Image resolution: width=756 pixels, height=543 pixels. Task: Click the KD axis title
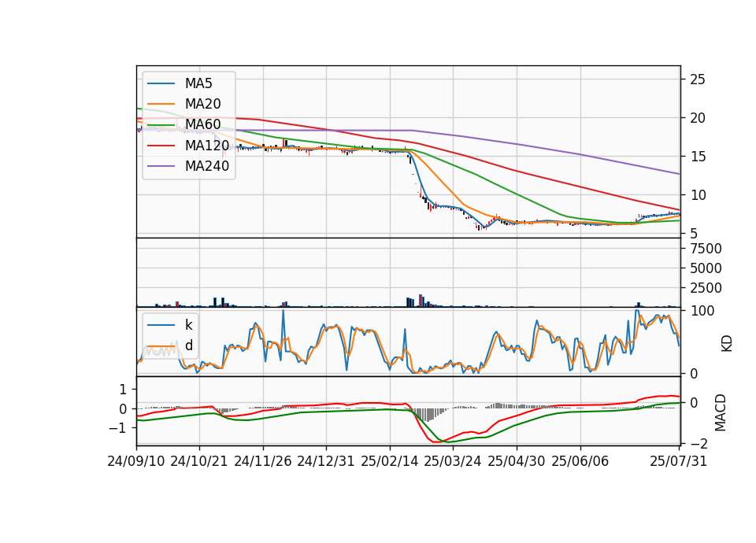[x=727, y=343]
